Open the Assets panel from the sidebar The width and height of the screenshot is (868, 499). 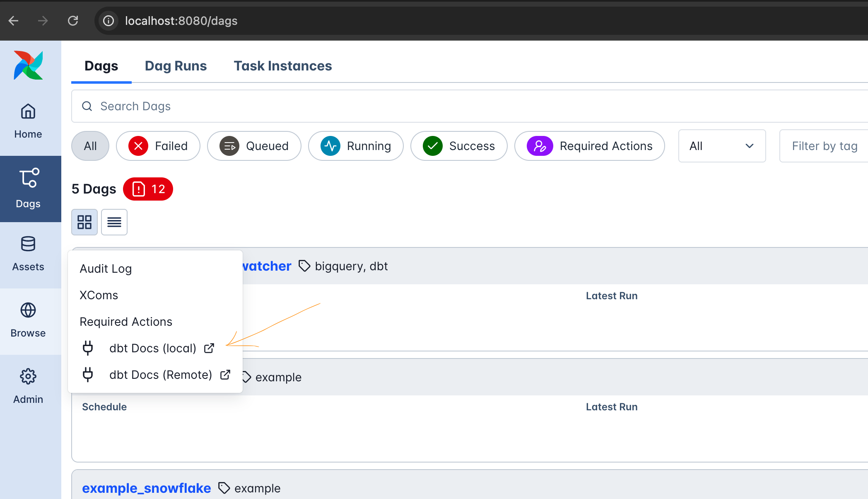(28, 253)
